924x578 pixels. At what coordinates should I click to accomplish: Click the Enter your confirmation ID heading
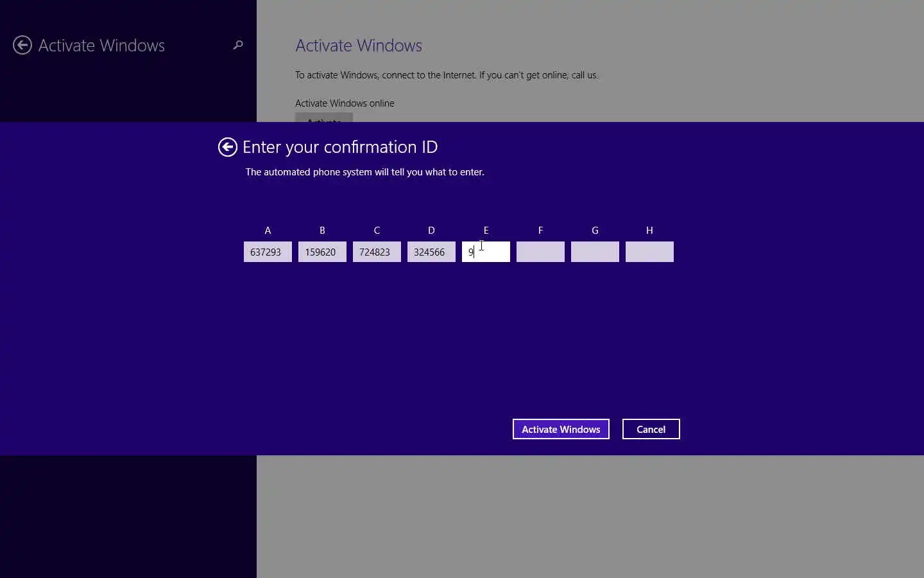[x=340, y=147]
